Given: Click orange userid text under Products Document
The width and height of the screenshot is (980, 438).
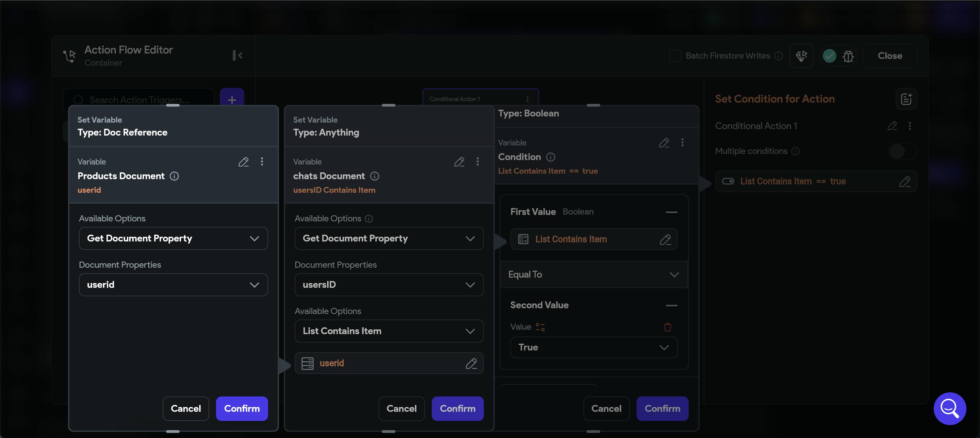Looking at the screenshot, I should [x=89, y=190].
